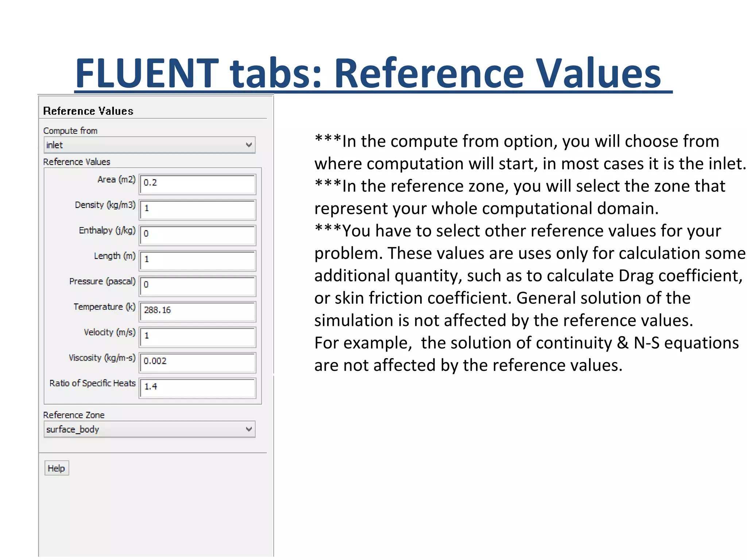747x560 pixels.
Task: Click the Ratio of Specific Heats field
Action: pyautogui.click(x=198, y=388)
